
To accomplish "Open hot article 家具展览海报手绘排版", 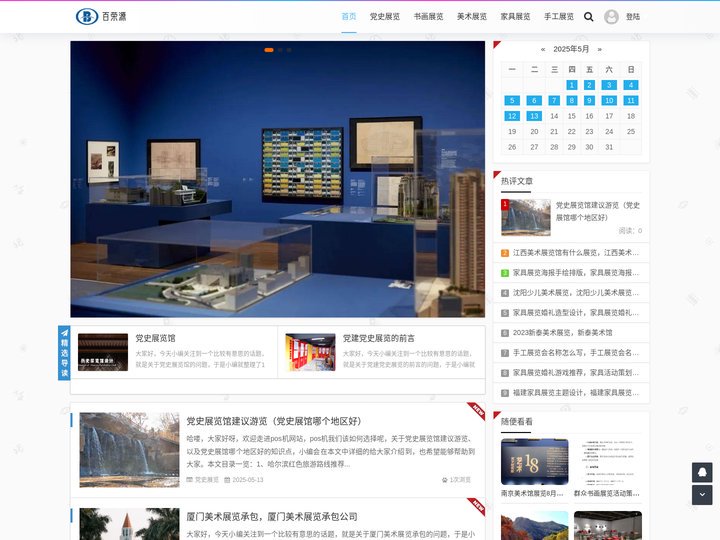I will 576,273.
